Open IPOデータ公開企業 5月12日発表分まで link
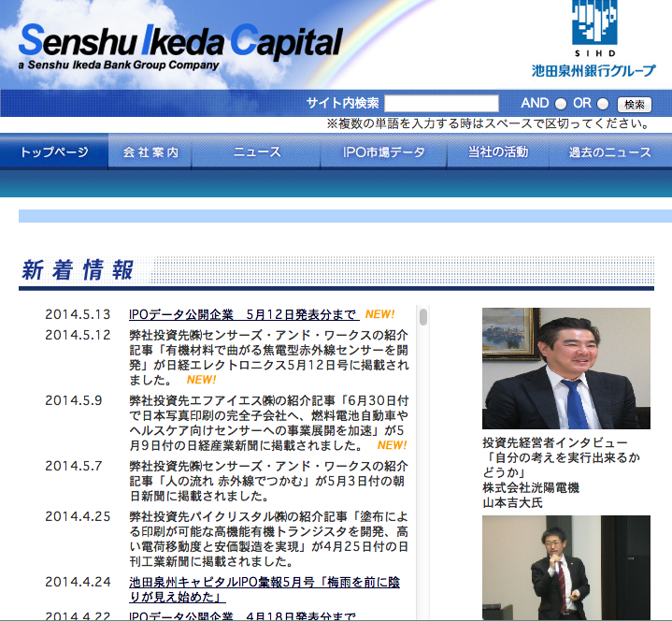The image size is (672, 622). pyautogui.click(x=244, y=314)
